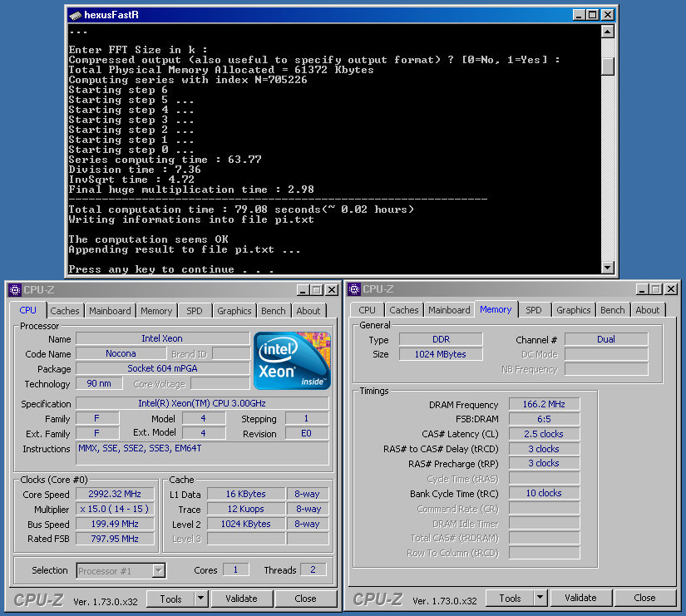Click the Rated FSB value '797.95 MHz'
The height and width of the screenshot is (616, 686).
115,539
